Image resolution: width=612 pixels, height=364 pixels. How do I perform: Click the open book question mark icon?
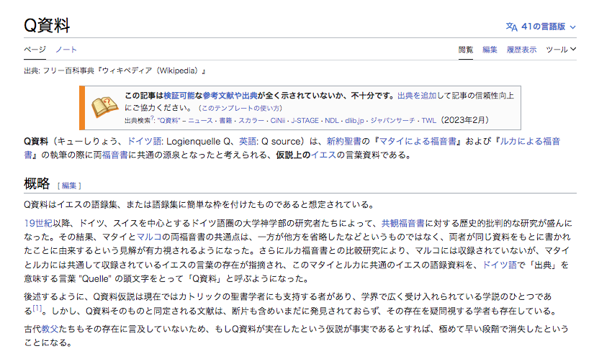tap(104, 107)
